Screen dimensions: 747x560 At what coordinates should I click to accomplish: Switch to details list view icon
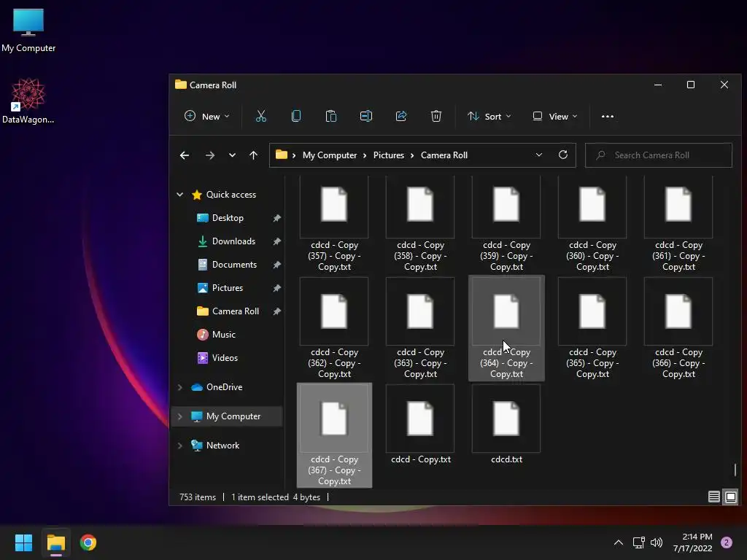click(x=713, y=497)
